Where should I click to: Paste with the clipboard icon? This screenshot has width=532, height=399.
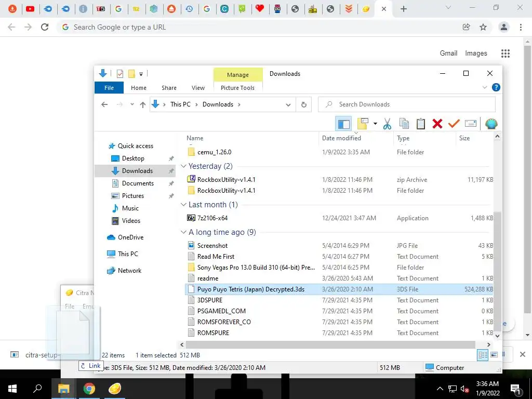click(421, 124)
